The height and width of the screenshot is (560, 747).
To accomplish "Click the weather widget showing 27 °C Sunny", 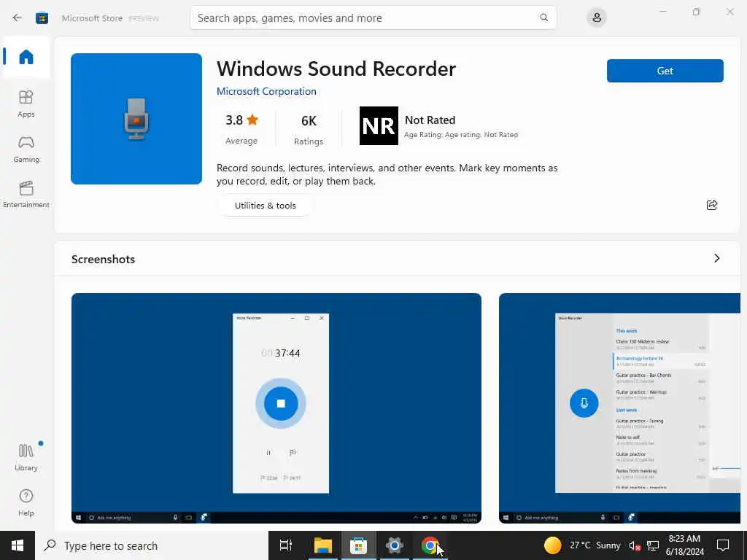I will (x=582, y=545).
